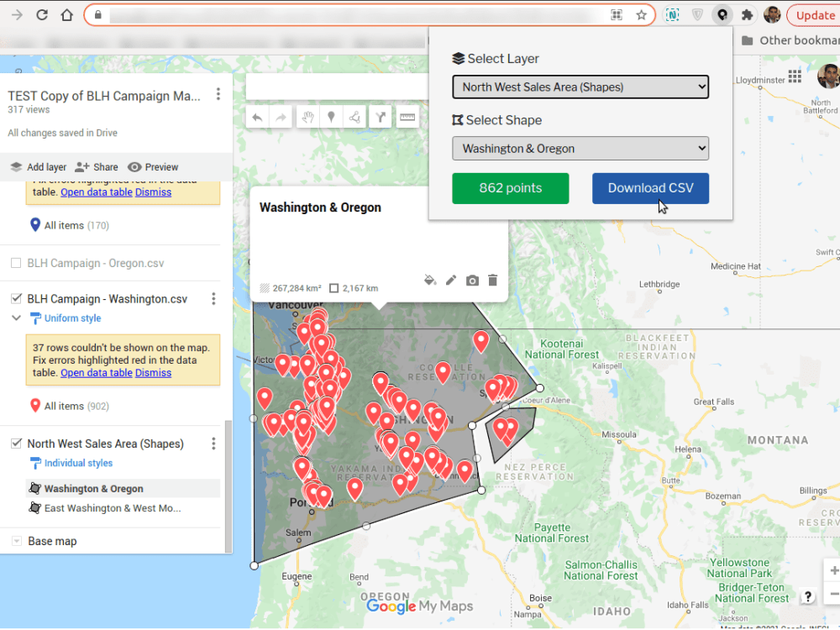Image resolution: width=840 pixels, height=630 pixels.
Task: Open data table link in Washington warning
Action: pyautogui.click(x=97, y=373)
